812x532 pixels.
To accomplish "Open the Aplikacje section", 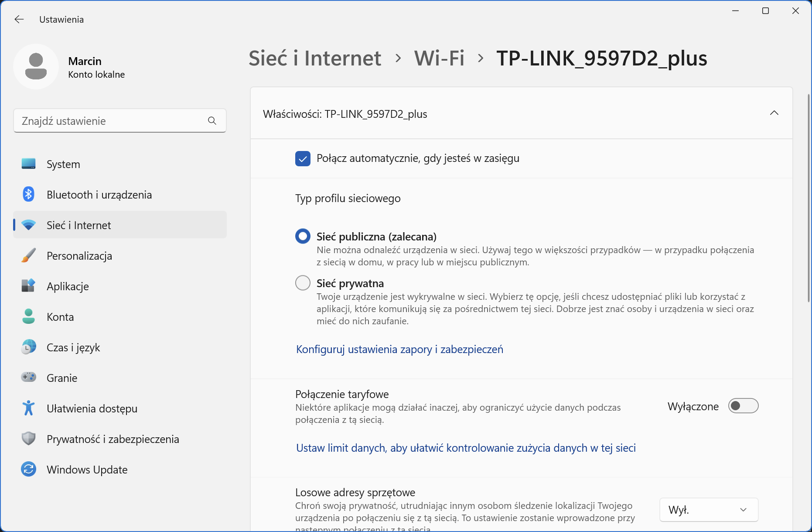I will tap(120, 286).
